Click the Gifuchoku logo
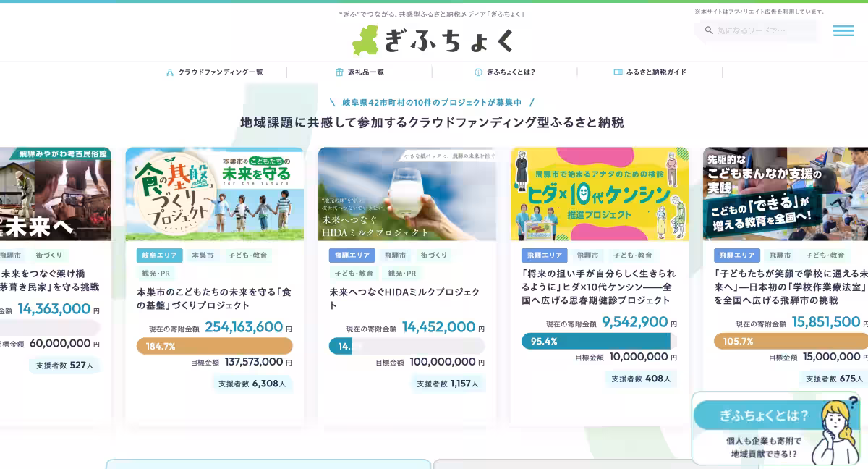The height and width of the screenshot is (469, 868). [433, 40]
